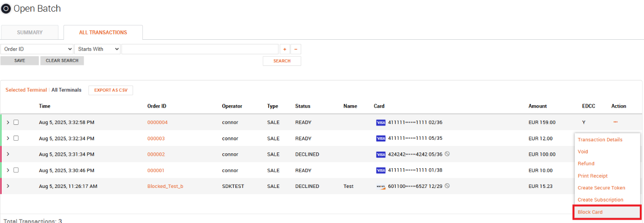The image size is (644, 223).
Task: Click the DECLINED status for order 000002
Action: pos(307,154)
